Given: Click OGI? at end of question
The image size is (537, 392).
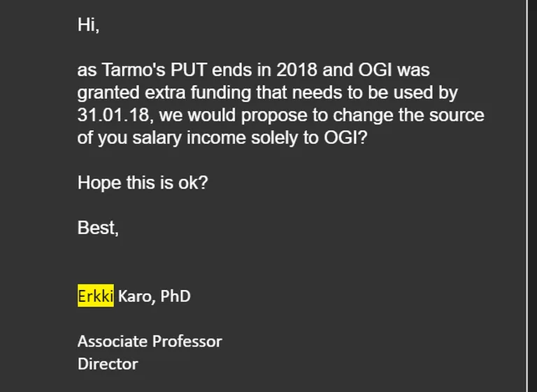Looking at the screenshot, I should pyautogui.click(x=345, y=138).
